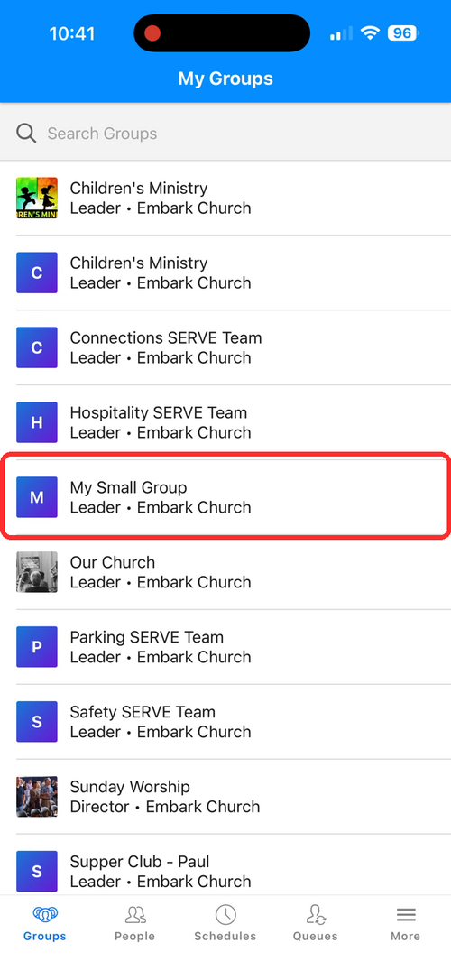This screenshot has width=451, height=980.
Task: Tap the My Groups header title
Action: click(225, 79)
